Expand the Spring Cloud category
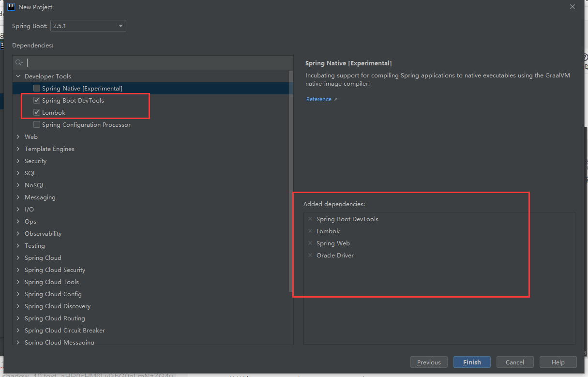 pyautogui.click(x=18, y=257)
